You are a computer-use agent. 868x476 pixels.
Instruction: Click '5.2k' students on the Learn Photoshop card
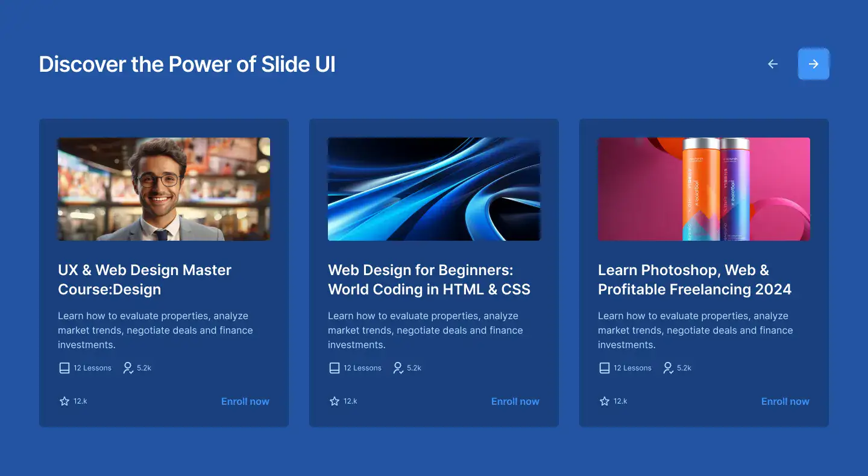pos(684,368)
